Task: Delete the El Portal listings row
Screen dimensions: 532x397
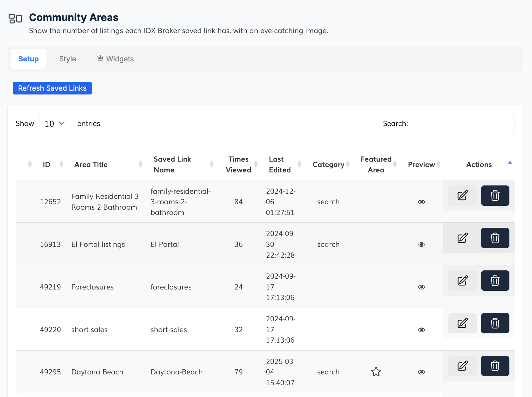Action: (495, 238)
